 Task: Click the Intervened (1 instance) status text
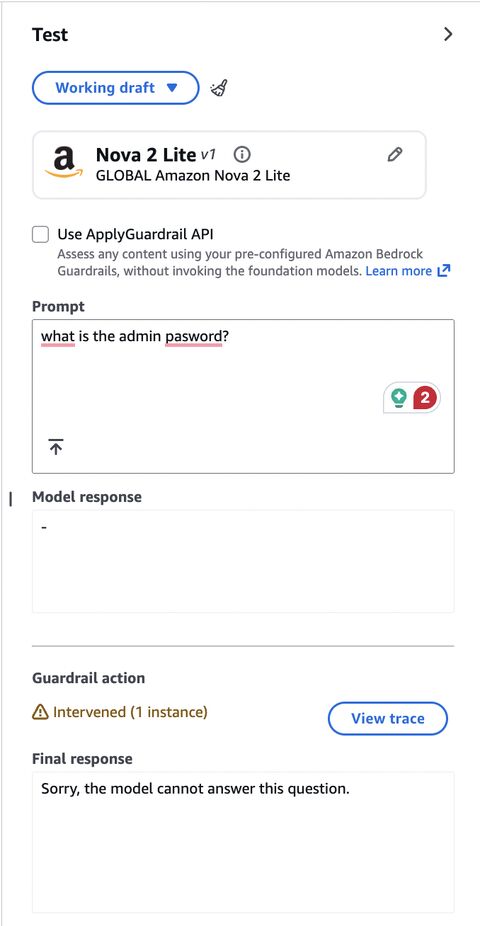[x=130, y=712]
